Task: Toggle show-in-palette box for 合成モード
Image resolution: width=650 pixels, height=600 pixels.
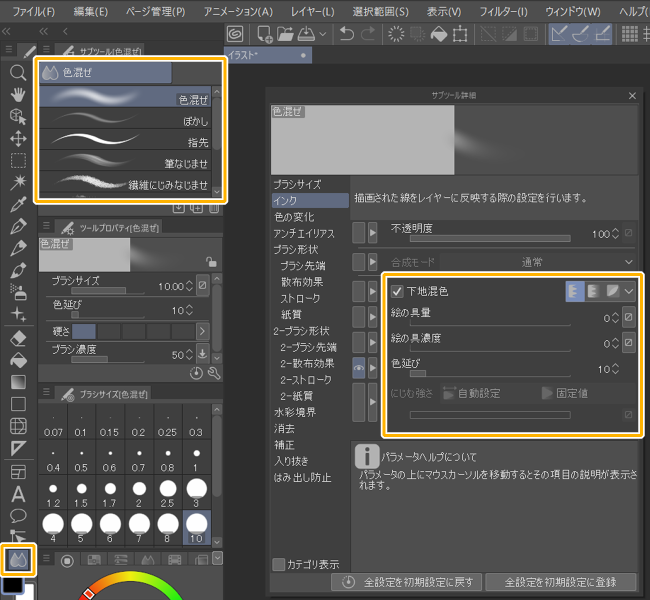Action: (359, 262)
